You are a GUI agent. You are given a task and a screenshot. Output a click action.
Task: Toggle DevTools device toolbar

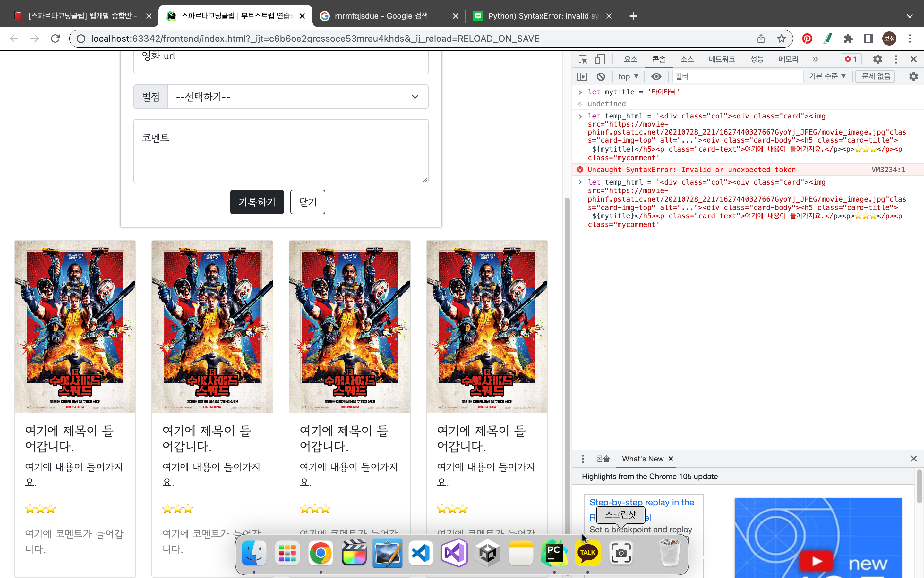coord(600,59)
